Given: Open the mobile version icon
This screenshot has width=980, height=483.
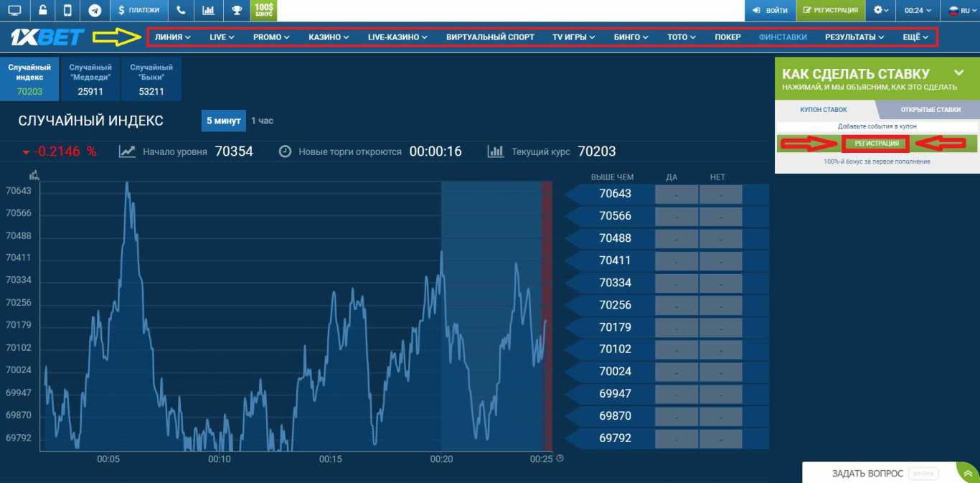Looking at the screenshot, I should click(67, 10).
